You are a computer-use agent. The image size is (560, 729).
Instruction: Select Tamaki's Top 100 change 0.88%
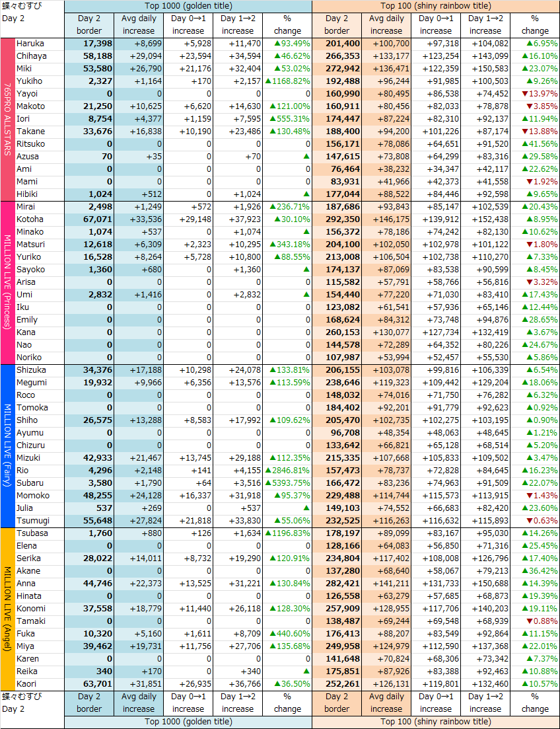tap(535, 621)
